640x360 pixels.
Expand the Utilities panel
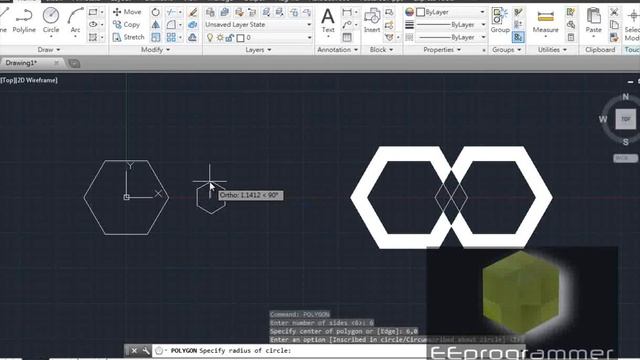pyautogui.click(x=552, y=50)
